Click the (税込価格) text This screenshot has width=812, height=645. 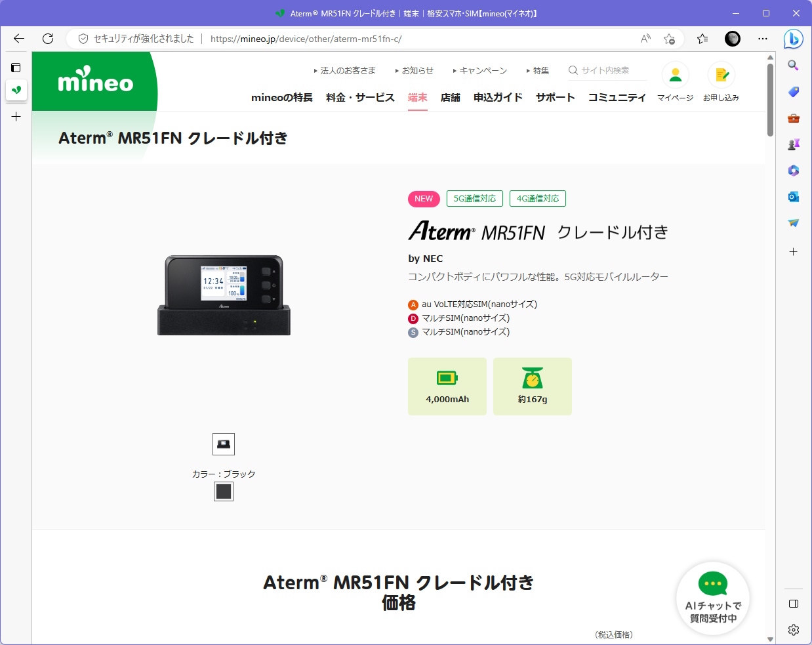coord(614,635)
